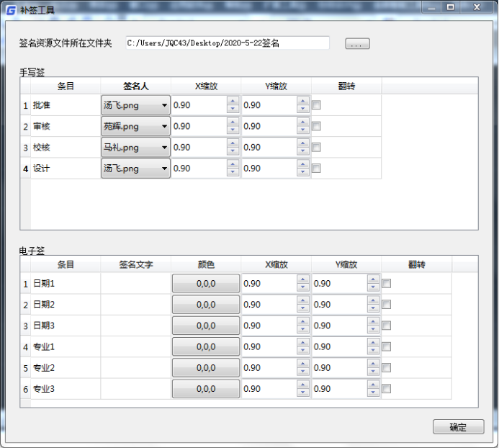Image resolution: width=499 pixels, height=448 pixels.
Task: Open the 校核 signer dropdown
Action: 135,147
